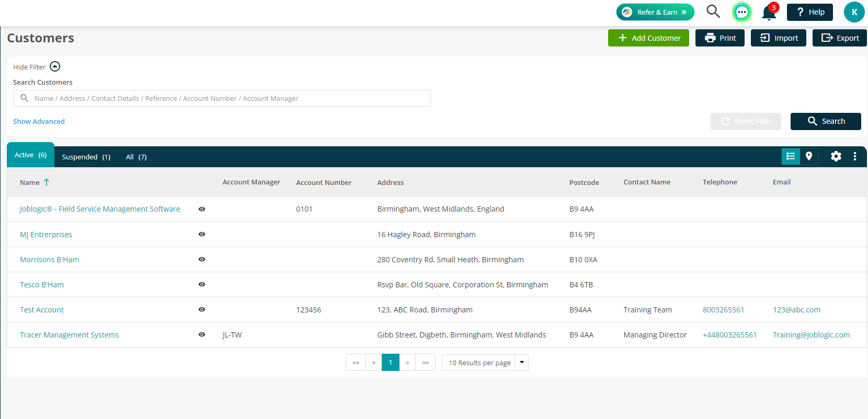Click the 123@abc.com email link
The width and height of the screenshot is (868, 419).
[796, 310]
